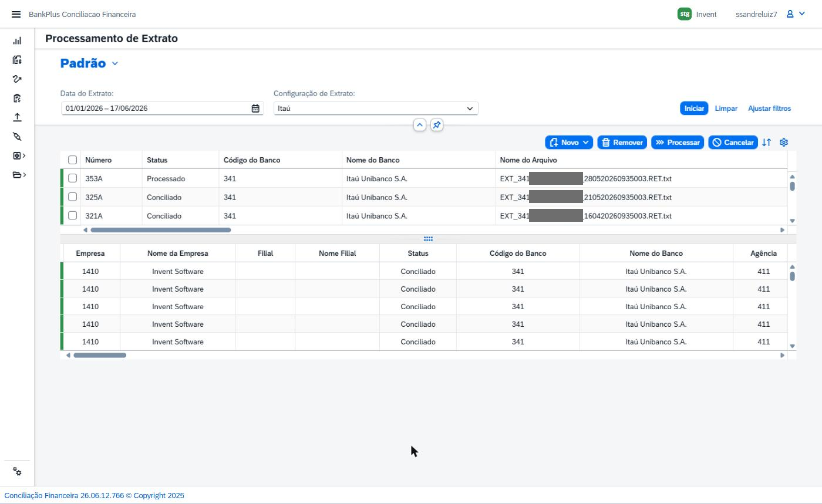Screen dimensions: 822x504
Task: Click the user profile icon
Action: coord(790,14)
